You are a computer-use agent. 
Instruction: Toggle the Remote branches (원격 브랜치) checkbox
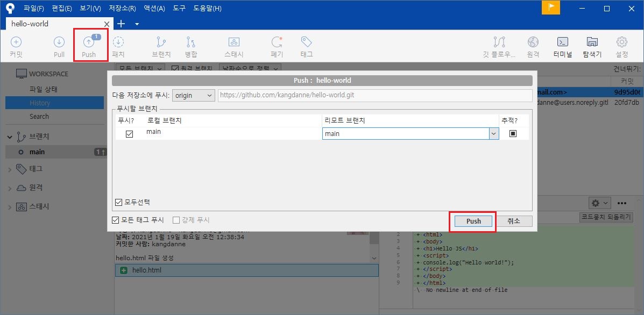tap(175, 68)
